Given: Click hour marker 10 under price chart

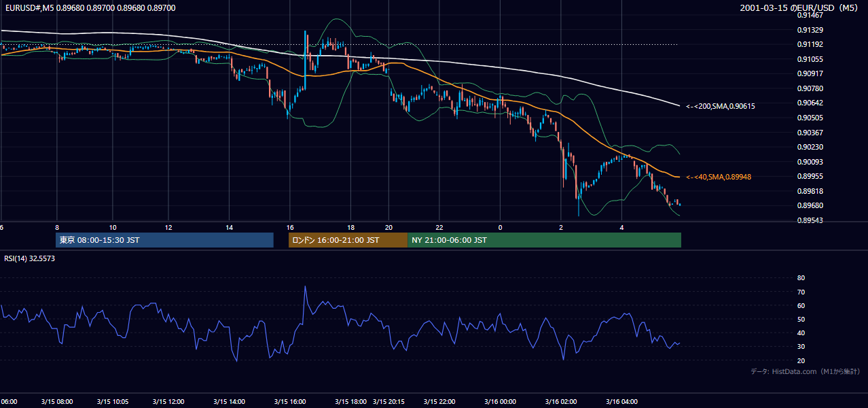Looking at the screenshot, I should tap(112, 227).
